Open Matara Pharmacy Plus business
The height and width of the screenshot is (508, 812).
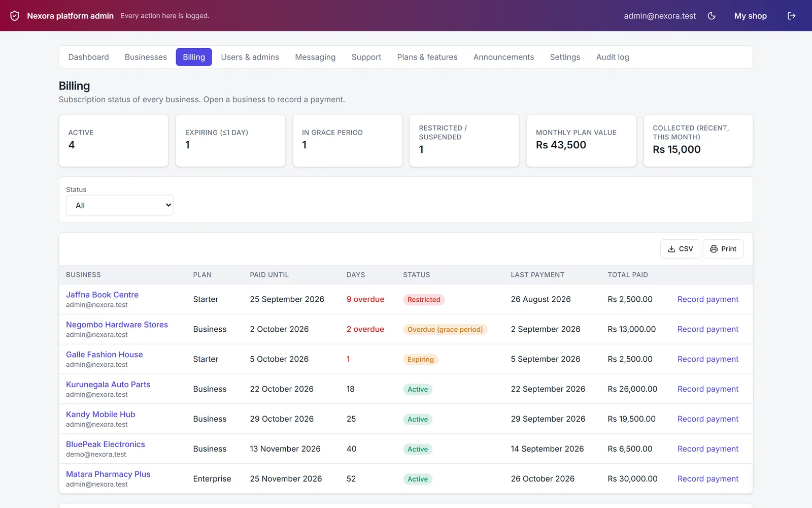[x=108, y=474]
